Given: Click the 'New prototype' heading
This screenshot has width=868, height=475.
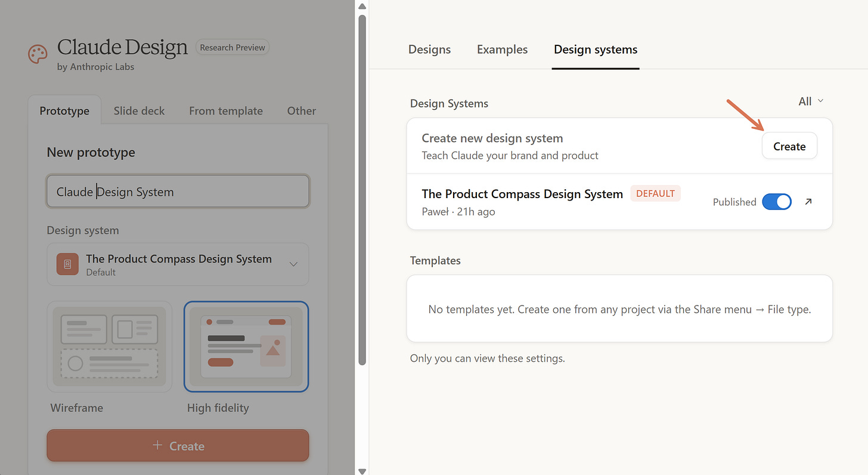Looking at the screenshot, I should [91, 152].
